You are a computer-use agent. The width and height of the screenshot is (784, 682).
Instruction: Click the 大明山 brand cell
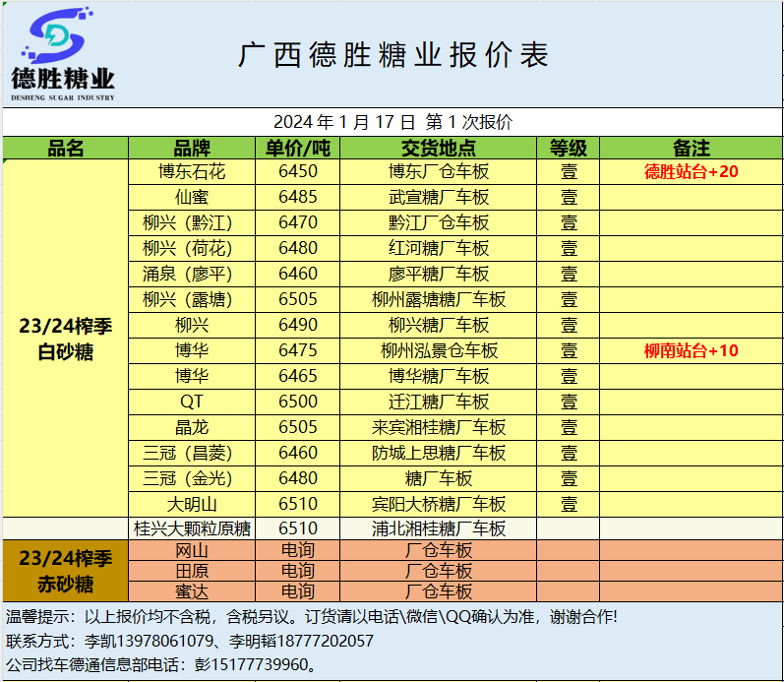192,504
